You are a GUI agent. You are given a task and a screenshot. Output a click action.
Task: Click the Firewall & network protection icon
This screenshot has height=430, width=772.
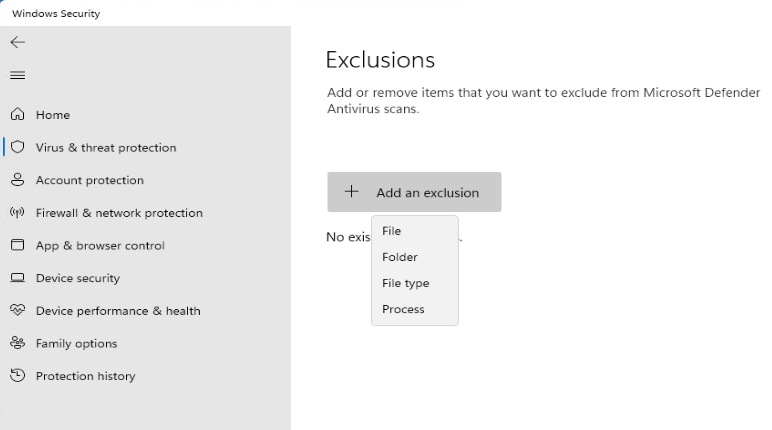(x=17, y=213)
